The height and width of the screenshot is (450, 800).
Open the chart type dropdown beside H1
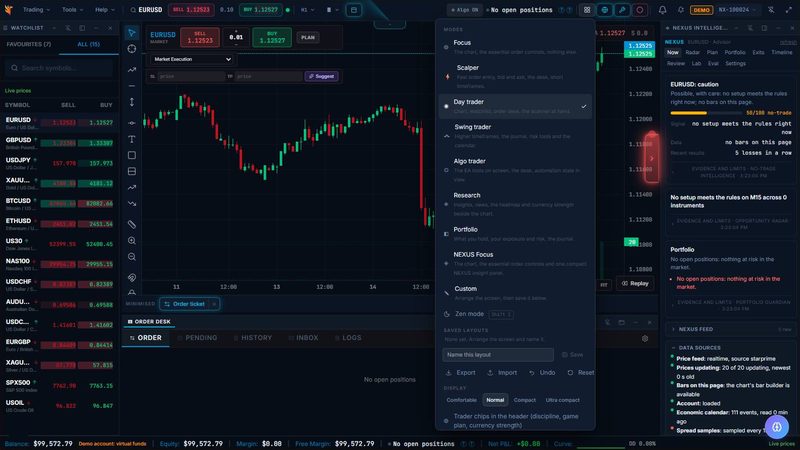[x=332, y=10]
